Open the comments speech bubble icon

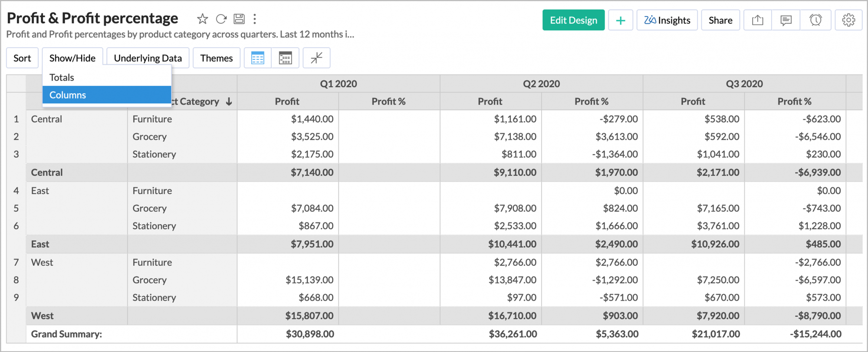[x=786, y=20]
